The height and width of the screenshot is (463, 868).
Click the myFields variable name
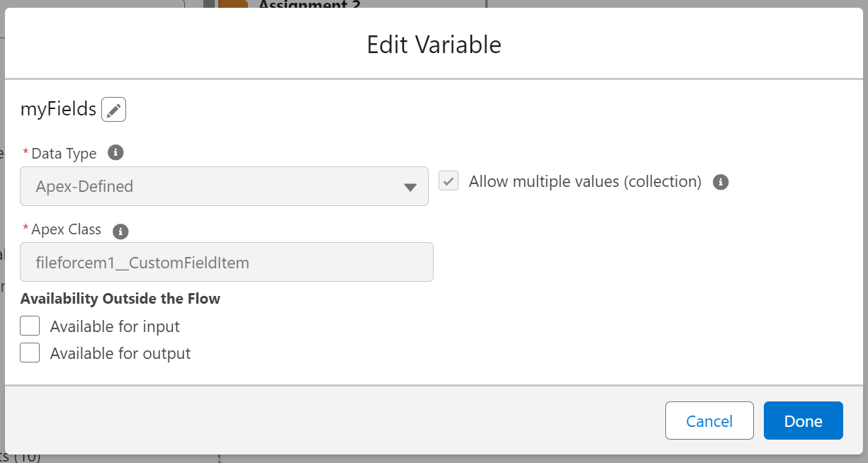tap(58, 109)
